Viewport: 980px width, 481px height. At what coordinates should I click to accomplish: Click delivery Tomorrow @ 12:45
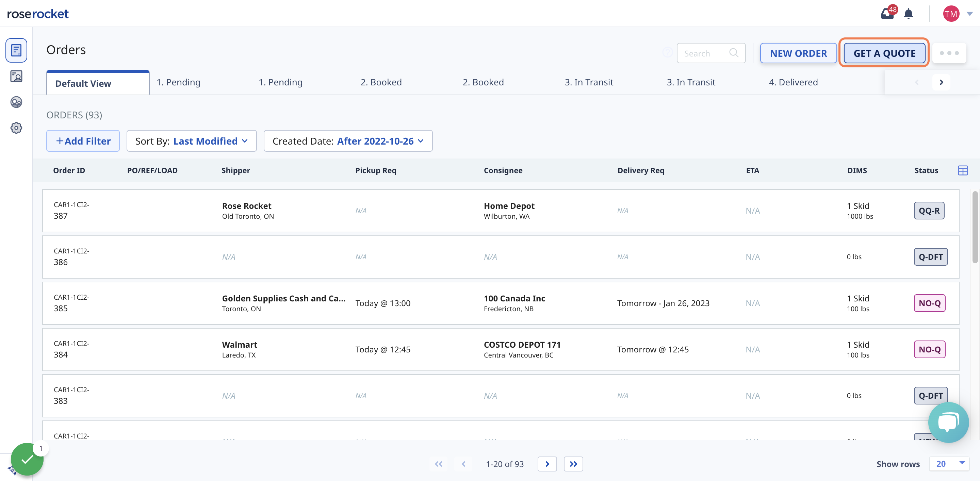point(653,349)
